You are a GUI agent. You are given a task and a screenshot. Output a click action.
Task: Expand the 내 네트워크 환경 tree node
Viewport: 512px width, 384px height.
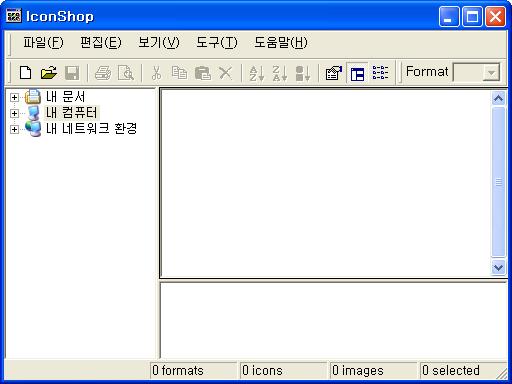pos(14,129)
